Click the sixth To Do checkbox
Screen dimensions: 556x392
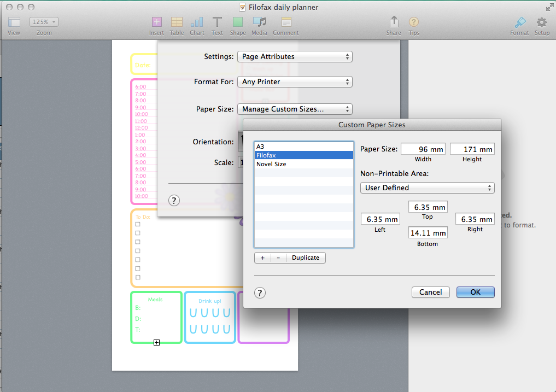[138, 268]
